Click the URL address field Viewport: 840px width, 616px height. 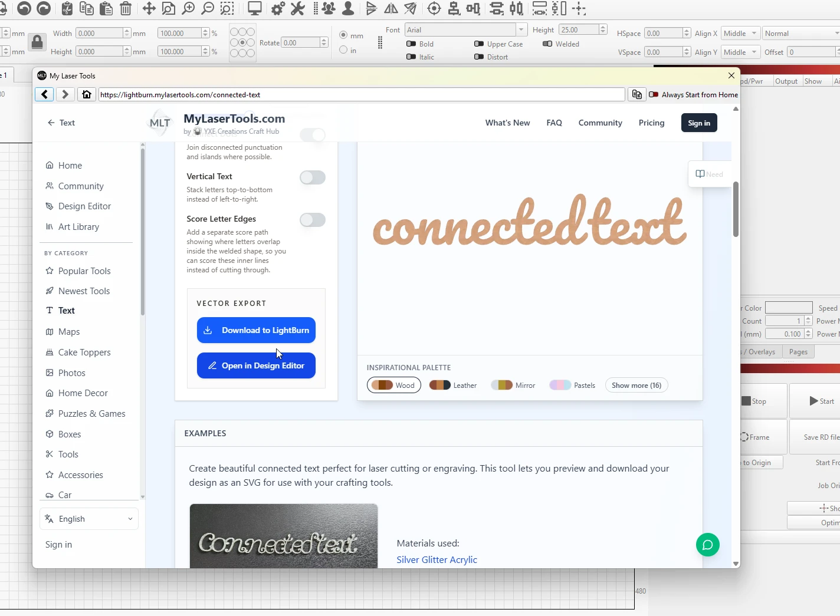362,94
